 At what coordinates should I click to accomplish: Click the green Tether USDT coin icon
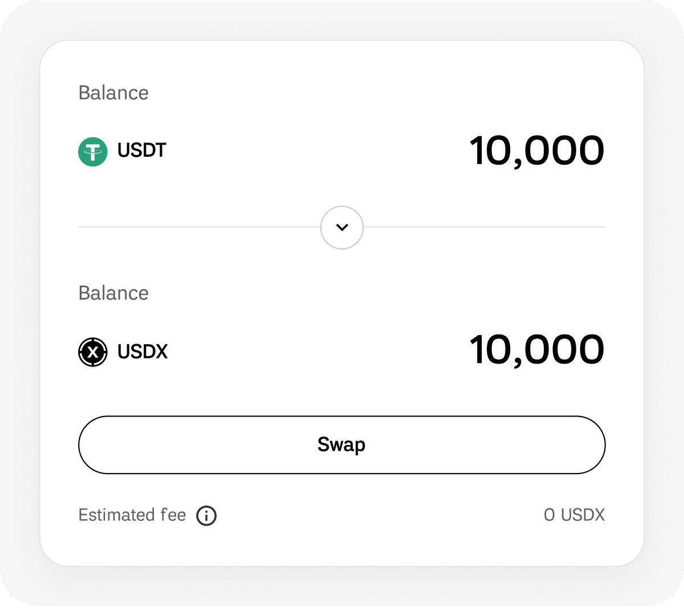(x=92, y=152)
